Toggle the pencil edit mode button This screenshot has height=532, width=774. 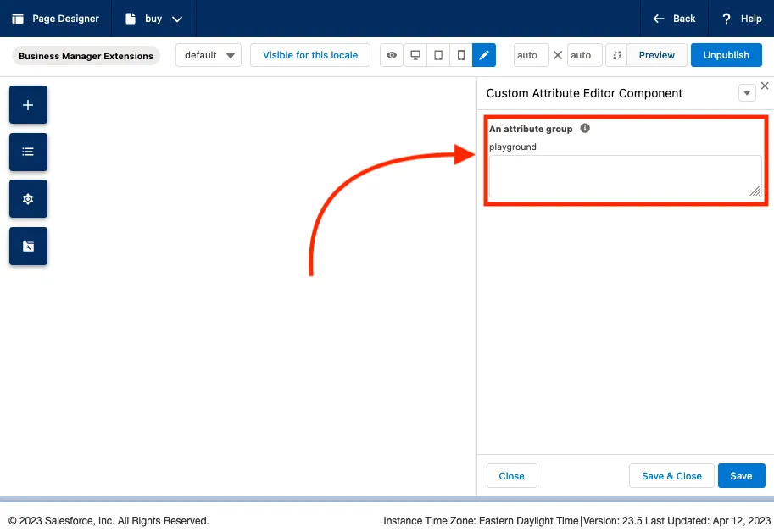pos(484,55)
